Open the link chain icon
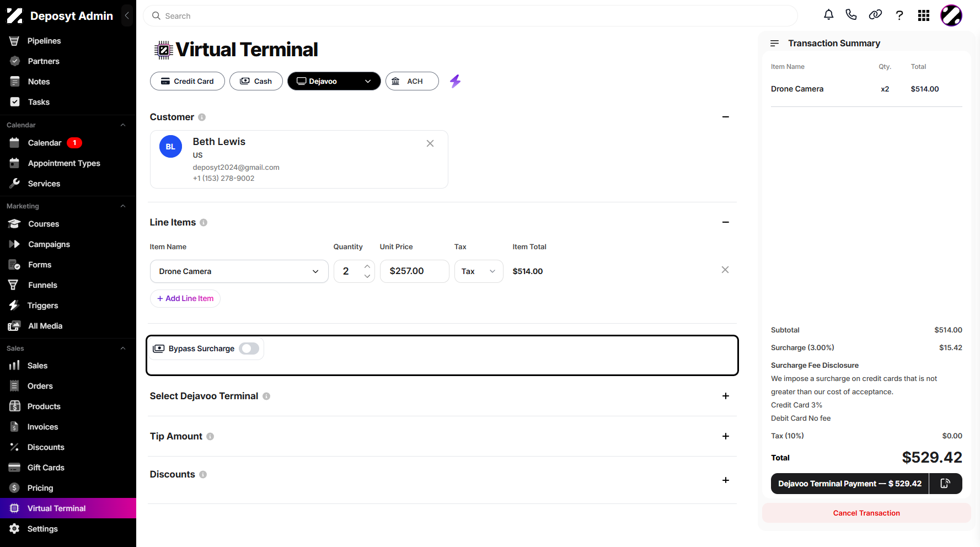 click(875, 15)
